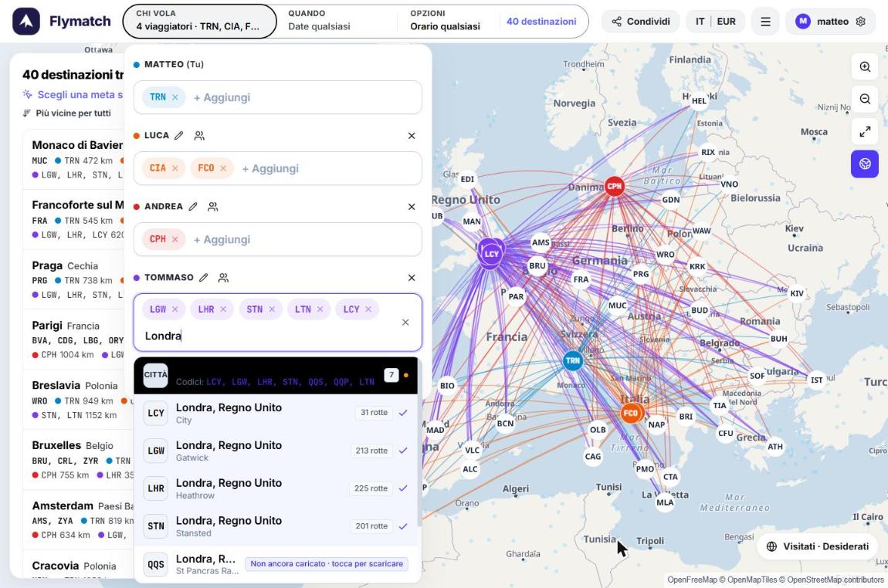Viewport: 888px width, 588px height.
Task: Open the QUANDO date selector
Action: [337, 22]
